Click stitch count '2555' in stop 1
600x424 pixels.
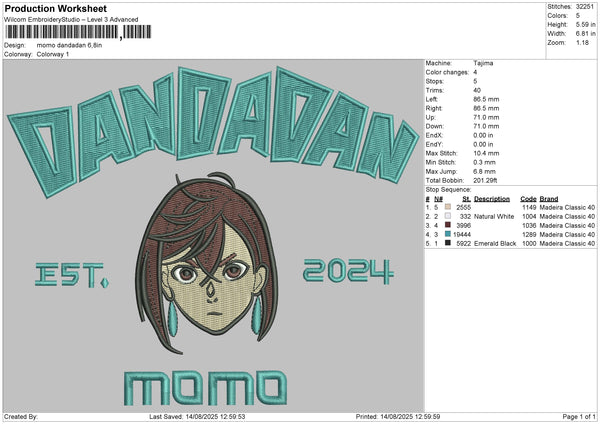463,207
